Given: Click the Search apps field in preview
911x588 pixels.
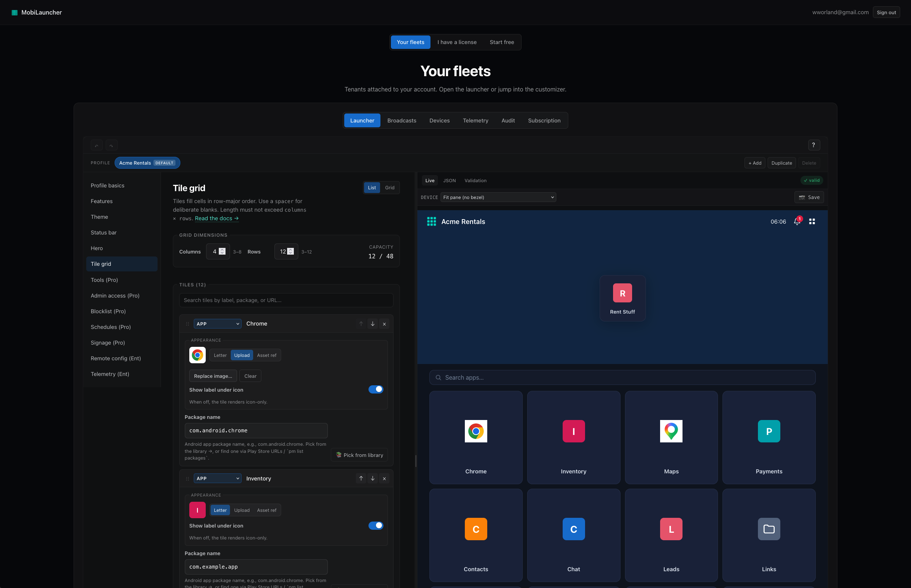Looking at the screenshot, I should (x=622, y=377).
